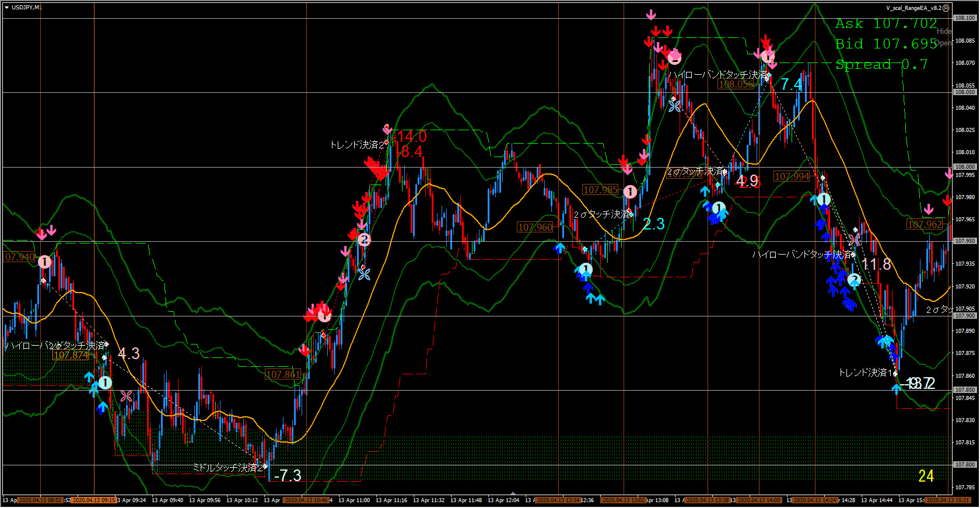Select the light-blue X marker below pink circle 2
Image resolution: width=980 pixels, height=508 pixels.
[364, 274]
